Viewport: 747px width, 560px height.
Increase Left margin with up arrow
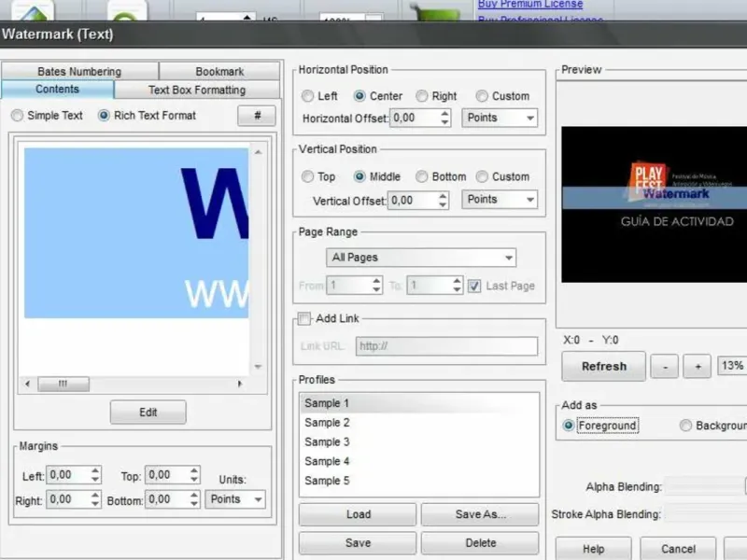95,470
